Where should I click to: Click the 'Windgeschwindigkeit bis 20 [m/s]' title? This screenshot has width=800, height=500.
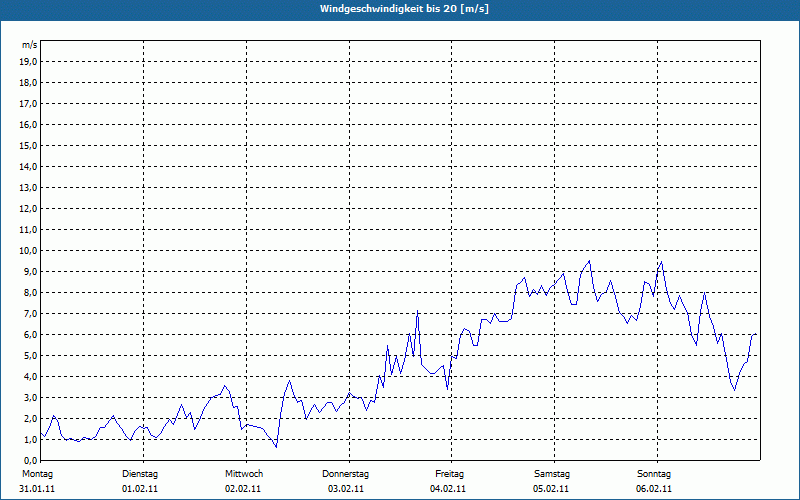404,9
